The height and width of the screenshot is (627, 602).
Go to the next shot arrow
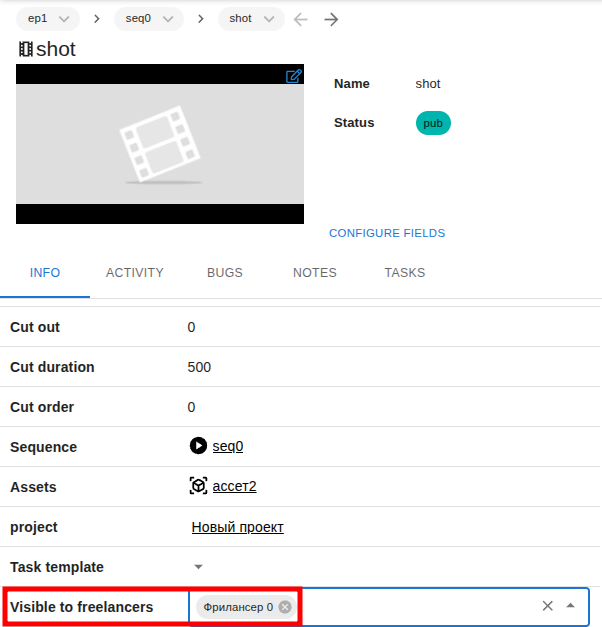click(331, 19)
